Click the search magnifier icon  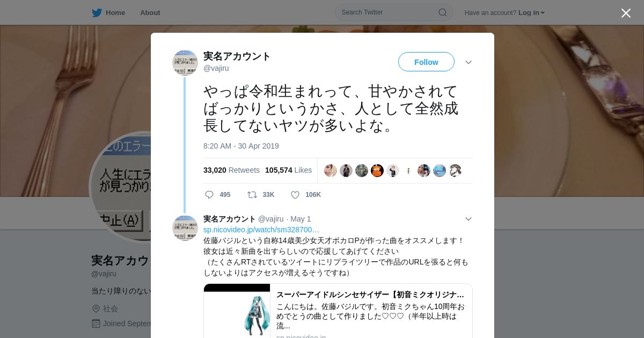pyautogui.click(x=443, y=12)
